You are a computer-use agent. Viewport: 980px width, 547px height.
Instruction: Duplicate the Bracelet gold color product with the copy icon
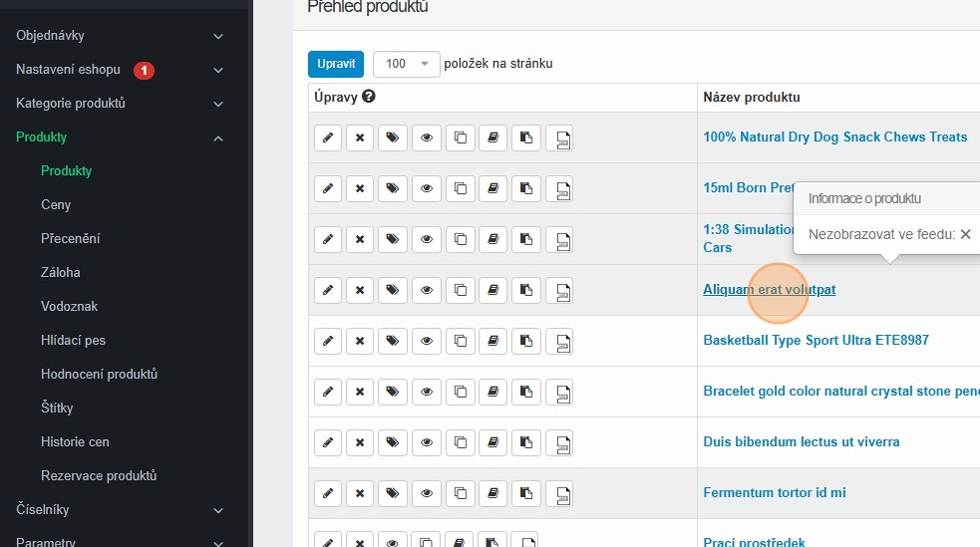pos(460,392)
